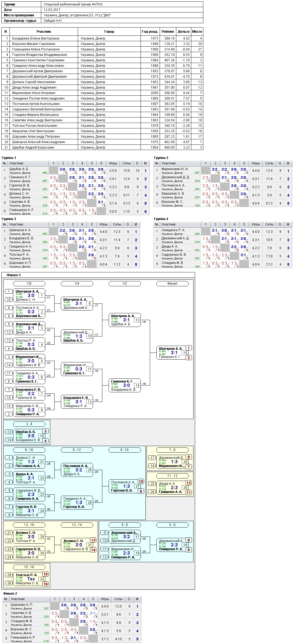Click the sets value '0:12' in Группа-2
This screenshot has width=295, height=644.
[269, 203]
